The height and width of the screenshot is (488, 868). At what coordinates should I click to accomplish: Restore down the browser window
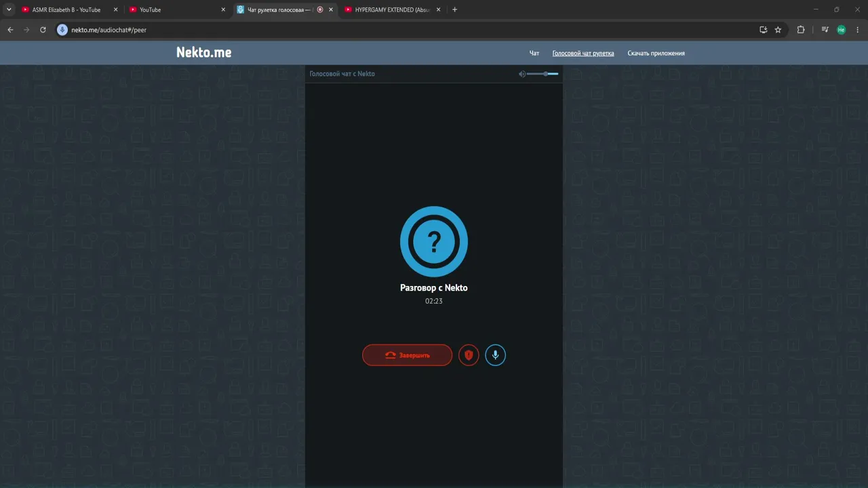click(x=836, y=9)
